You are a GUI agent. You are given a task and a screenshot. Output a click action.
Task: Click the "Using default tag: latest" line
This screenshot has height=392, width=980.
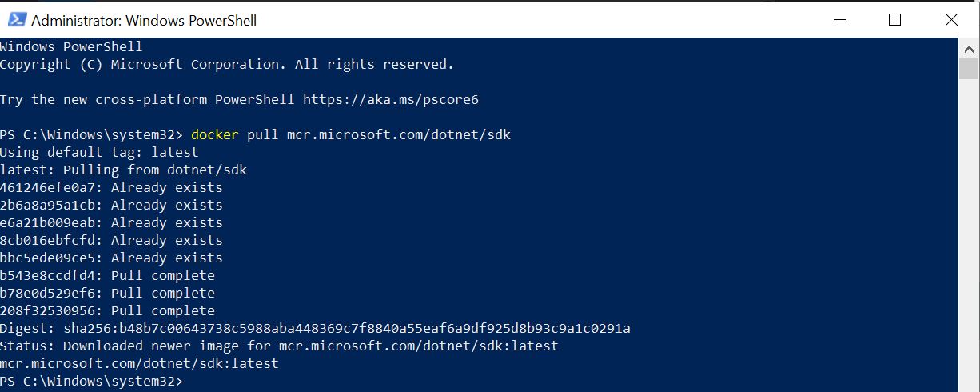[x=99, y=153]
